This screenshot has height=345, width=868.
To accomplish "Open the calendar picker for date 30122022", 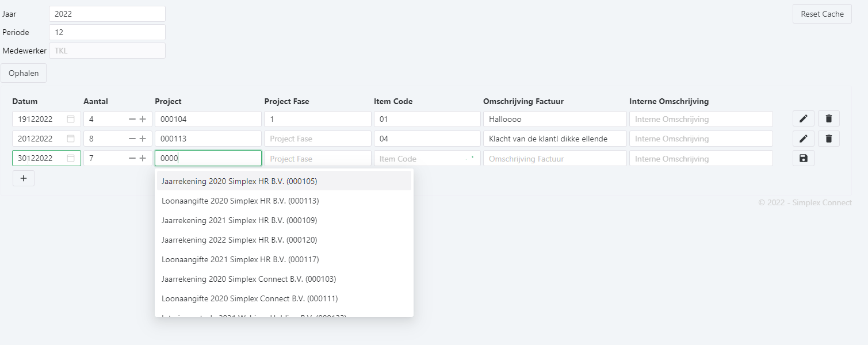I will coord(71,158).
